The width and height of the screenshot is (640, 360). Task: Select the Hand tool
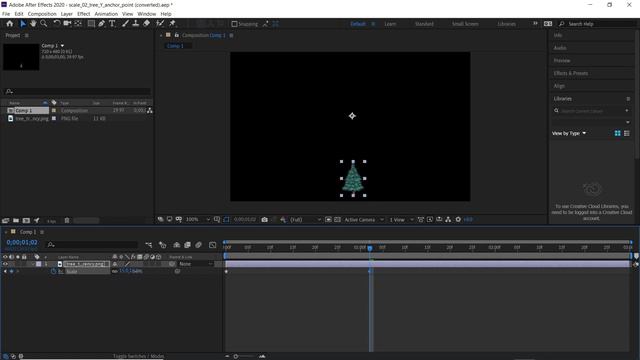pyautogui.click(x=33, y=24)
